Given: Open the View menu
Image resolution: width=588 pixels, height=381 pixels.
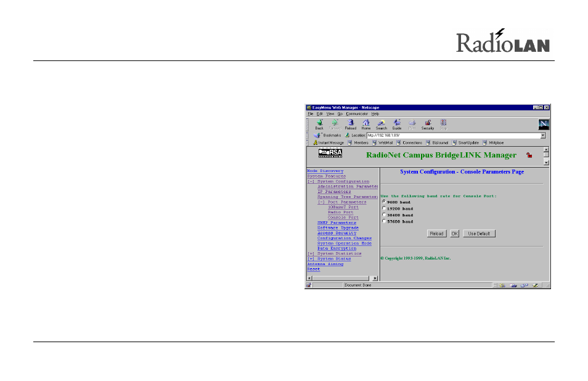Looking at the screenshot, I should (330, 114).
